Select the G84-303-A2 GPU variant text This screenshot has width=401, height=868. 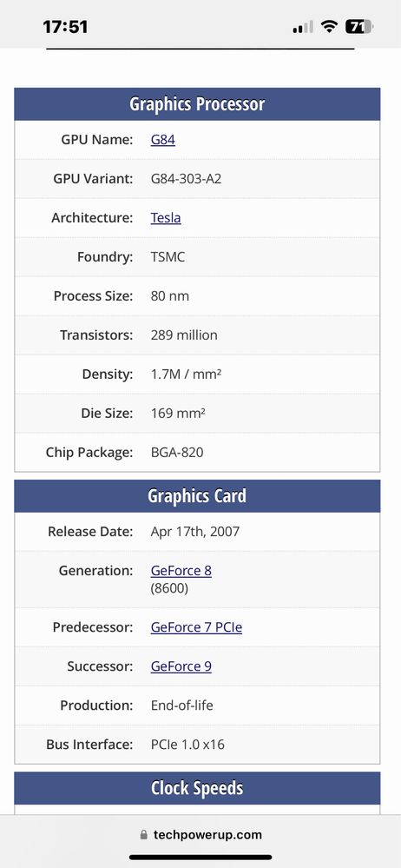pos(186,179)
